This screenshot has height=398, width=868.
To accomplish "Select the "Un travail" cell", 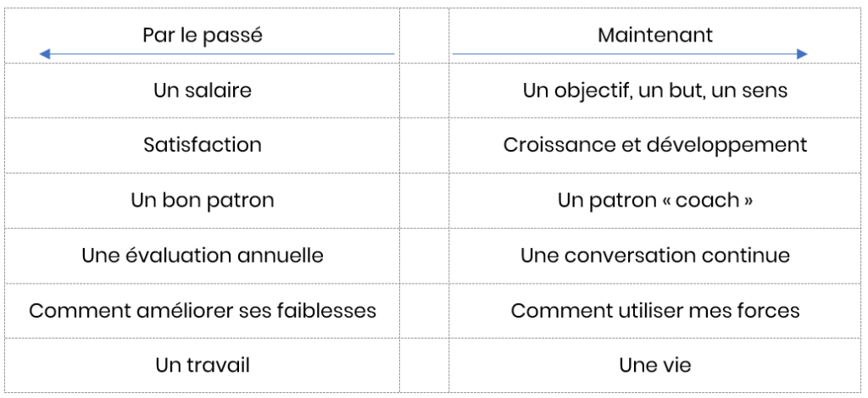I will (203, 365).
